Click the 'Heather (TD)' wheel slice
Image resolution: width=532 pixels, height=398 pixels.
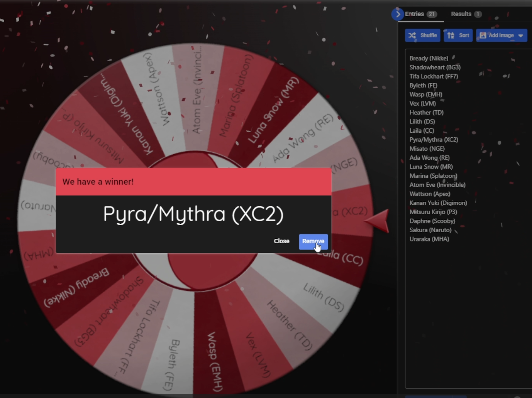click(x=289, y=325)
